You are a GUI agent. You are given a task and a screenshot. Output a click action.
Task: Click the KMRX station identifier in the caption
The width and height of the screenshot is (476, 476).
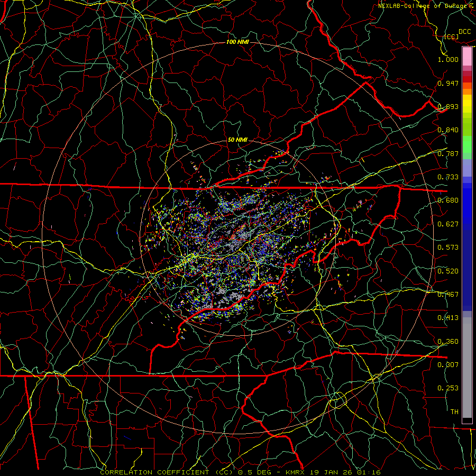tap(296, 472)
